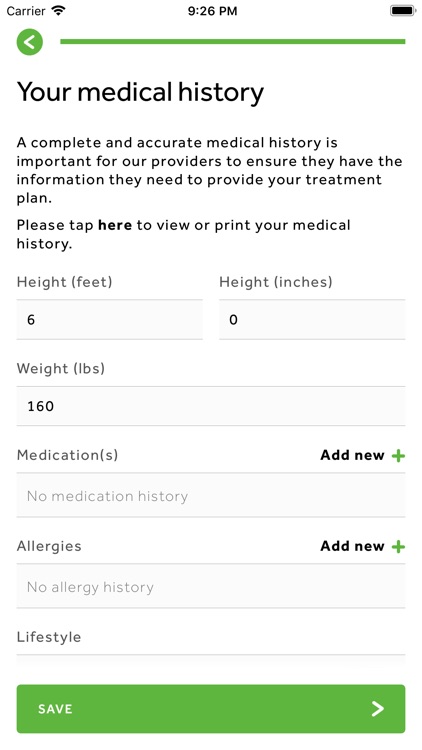
Task: Click the plus icon next to Allergies
Action: pyautogui.click(x=398, y=546)
